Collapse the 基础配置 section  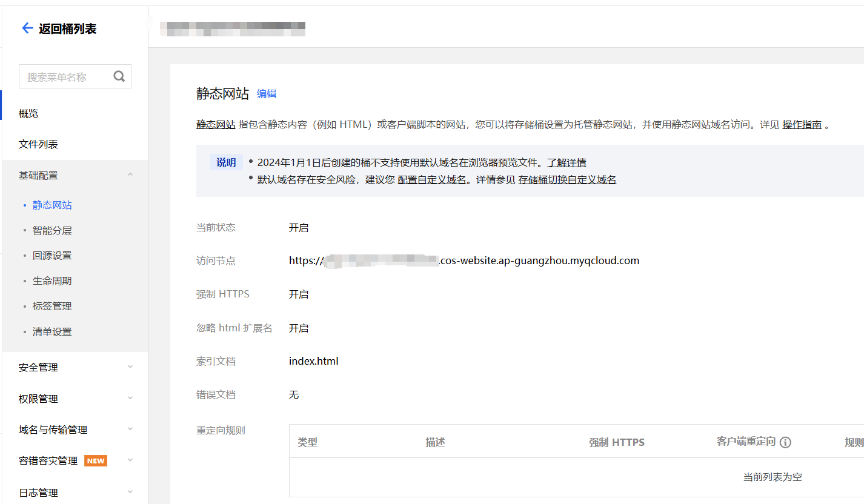tap(130, 175)
